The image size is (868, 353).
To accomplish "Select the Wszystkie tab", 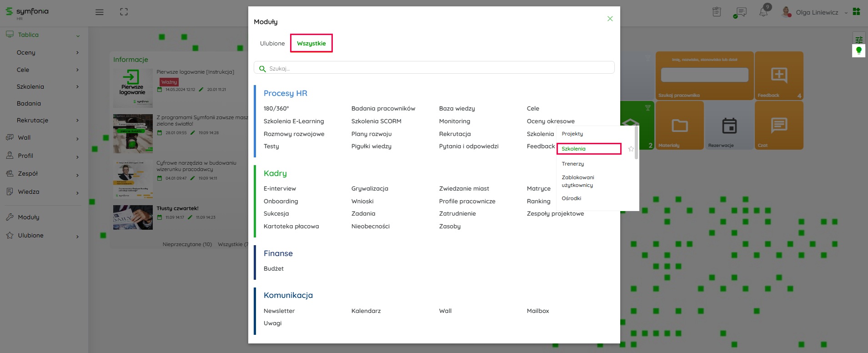I will [x=311, y=44].
